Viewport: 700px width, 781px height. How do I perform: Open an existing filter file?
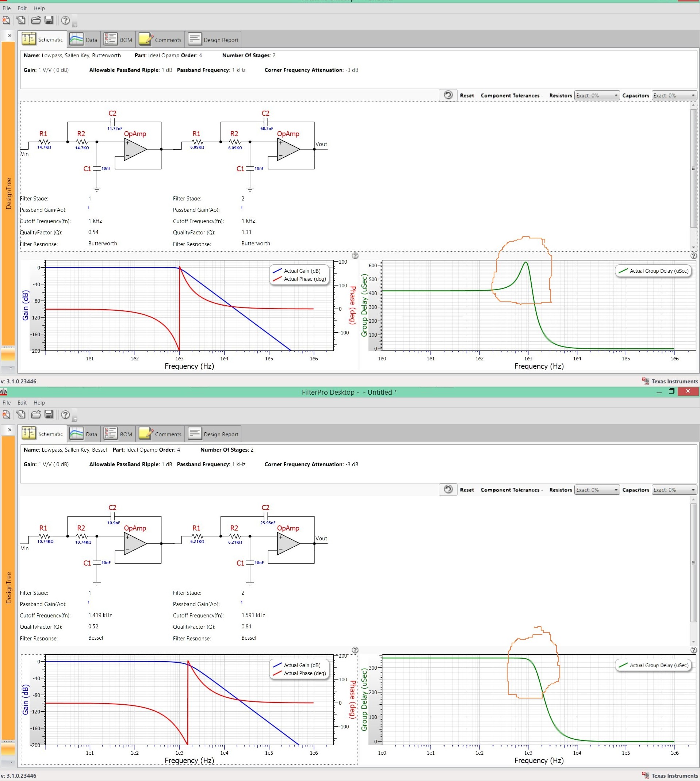pos(35,21)
